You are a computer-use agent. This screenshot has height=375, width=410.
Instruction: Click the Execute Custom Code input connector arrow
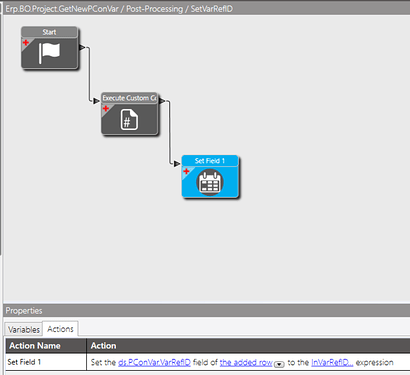[x=96, y=101]
